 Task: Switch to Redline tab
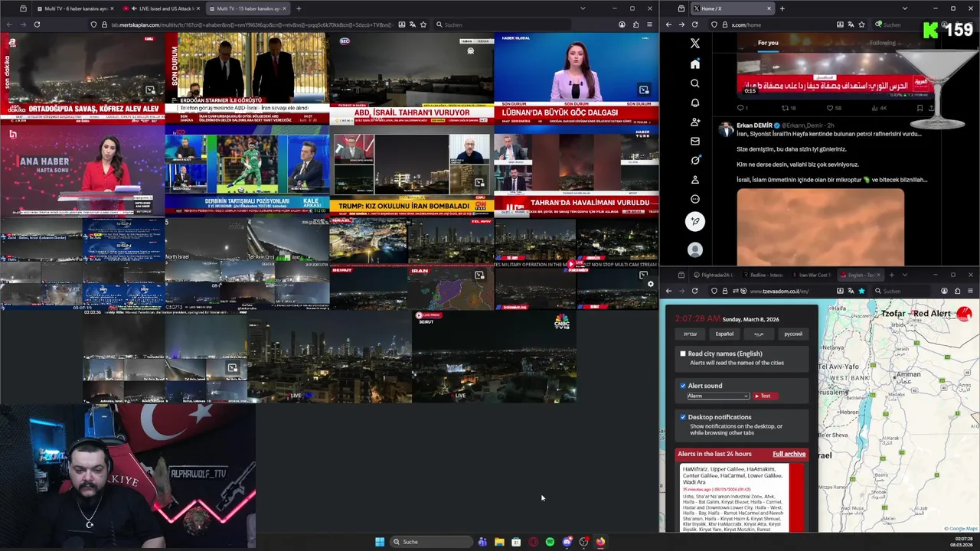coord(763,275)
